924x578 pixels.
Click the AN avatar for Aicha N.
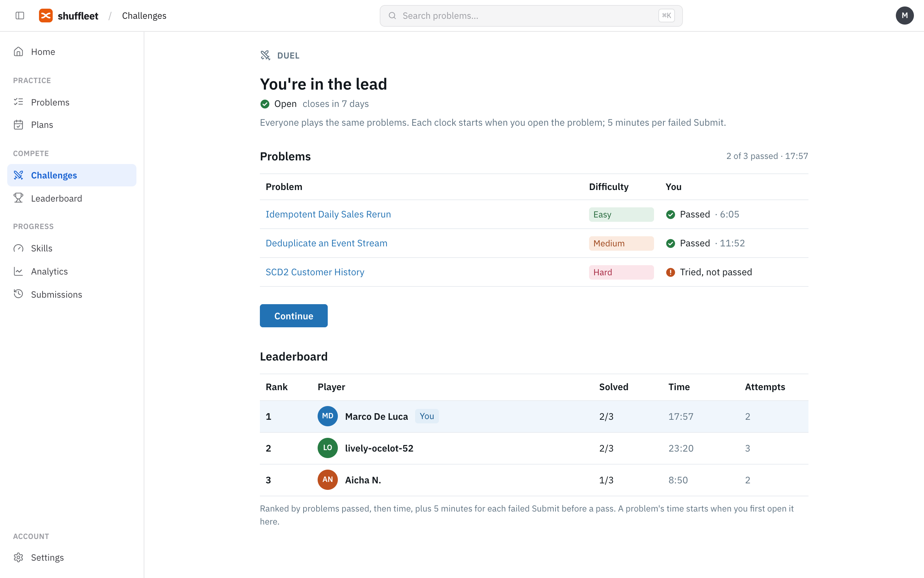[328, 479]
